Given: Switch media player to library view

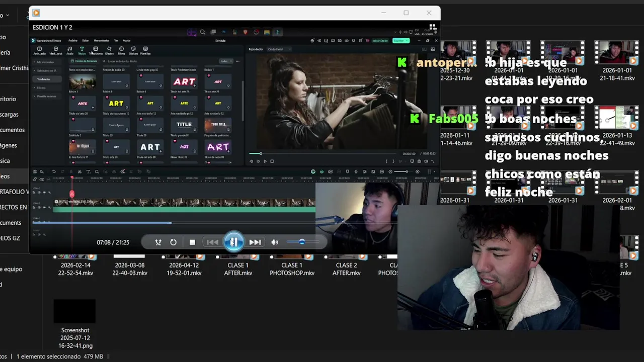Looking at the screenshot, I should (432, 27).
